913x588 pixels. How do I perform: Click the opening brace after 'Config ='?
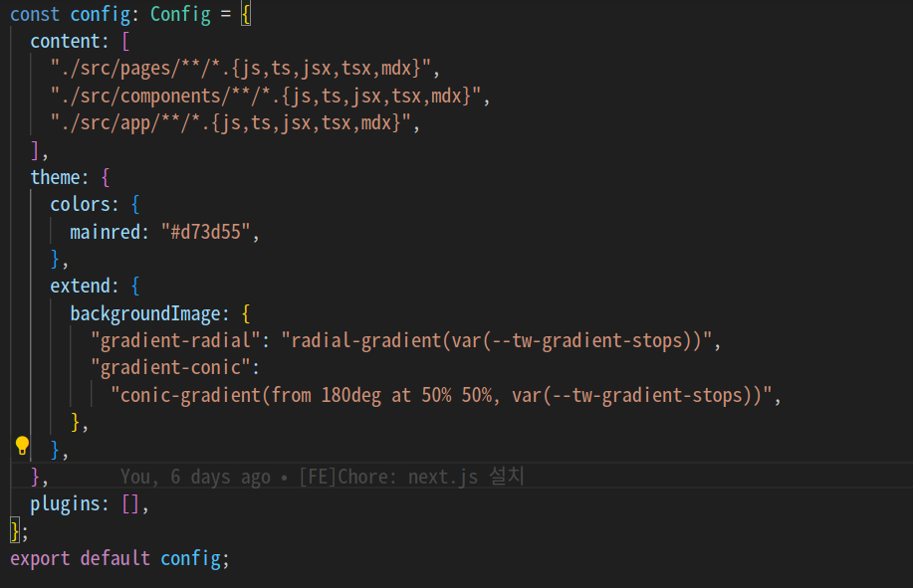pos(246,14)
